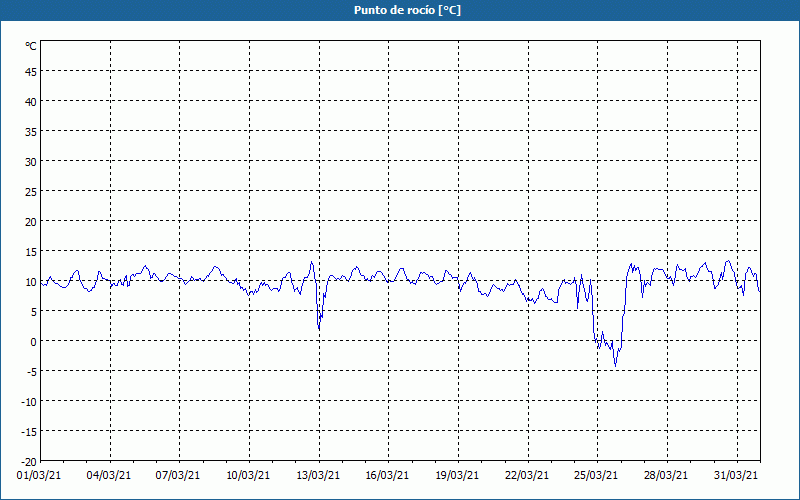The width and height of the screenshot is (800, 500).
Task: Click the 04/03/21 date label
Action: pyautogui.click(x=109, y=475)
